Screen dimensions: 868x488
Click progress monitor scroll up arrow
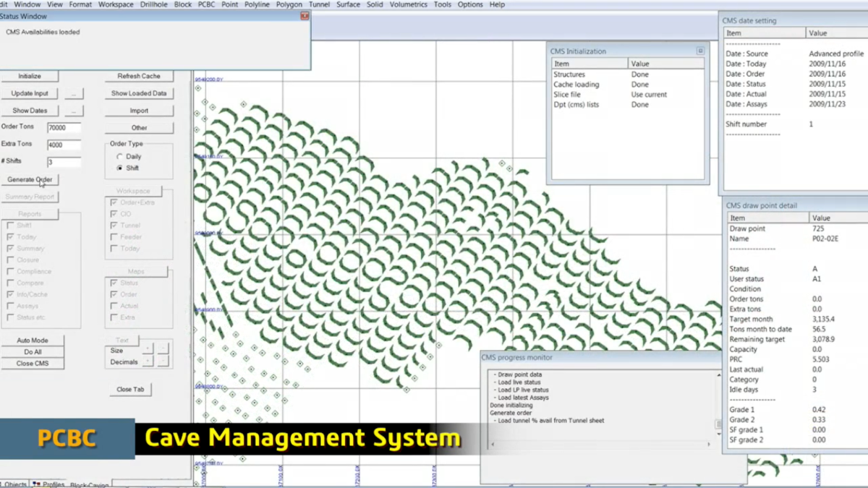click(x=719, y=374)
